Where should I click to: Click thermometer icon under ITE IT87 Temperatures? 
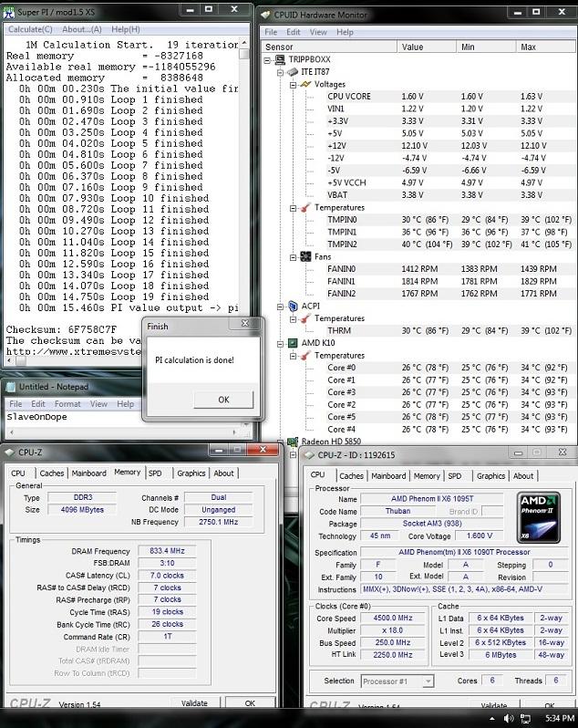click(305, 207)
